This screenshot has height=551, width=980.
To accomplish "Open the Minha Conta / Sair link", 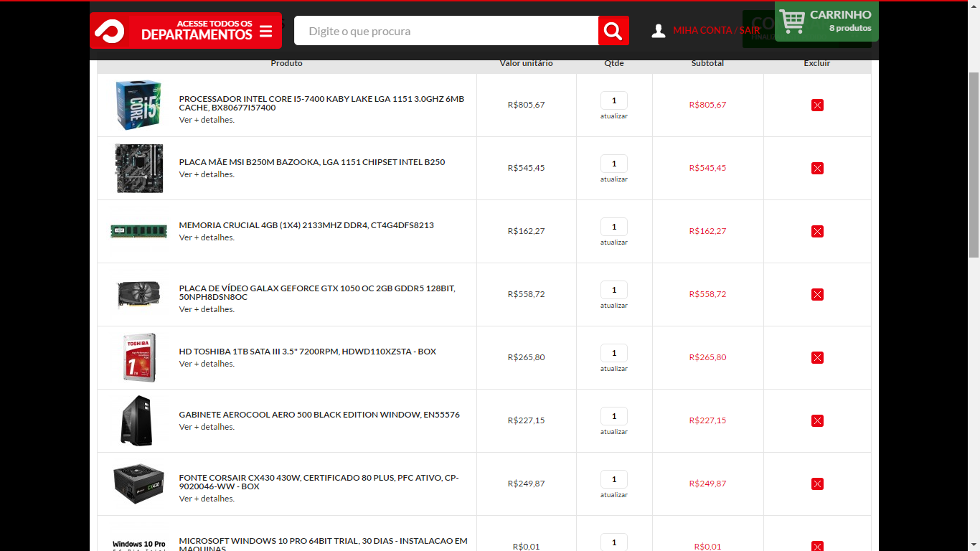I will [x=716, y=31].
